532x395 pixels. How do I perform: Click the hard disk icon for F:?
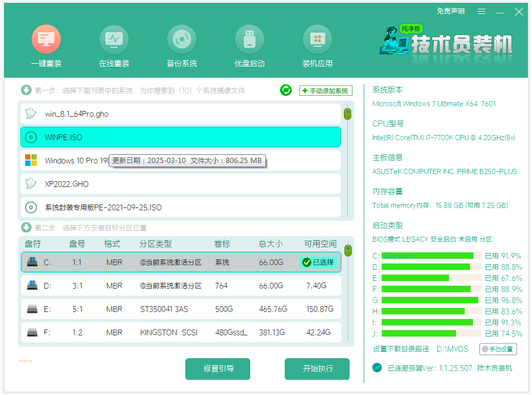pyautogui.click(x=32, y=332)
